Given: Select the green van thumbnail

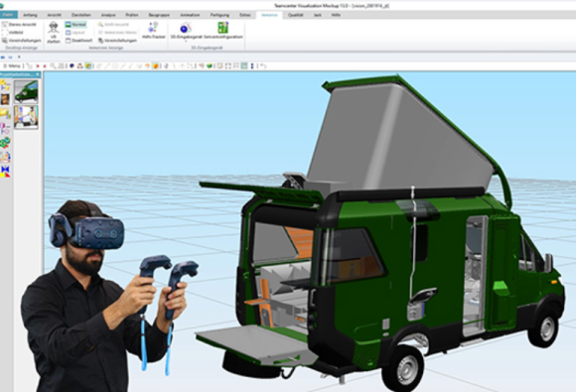Looking at the screenshot, I should 26,91.
